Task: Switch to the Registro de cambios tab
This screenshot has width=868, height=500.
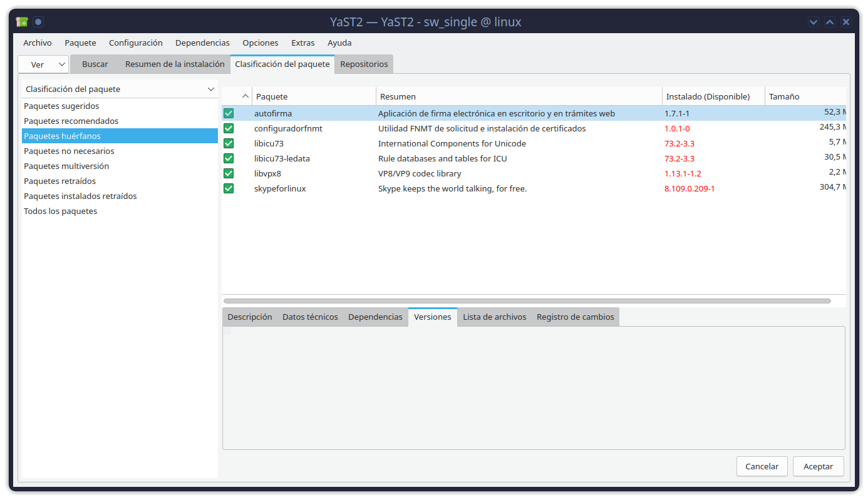Action: point(575,317)
